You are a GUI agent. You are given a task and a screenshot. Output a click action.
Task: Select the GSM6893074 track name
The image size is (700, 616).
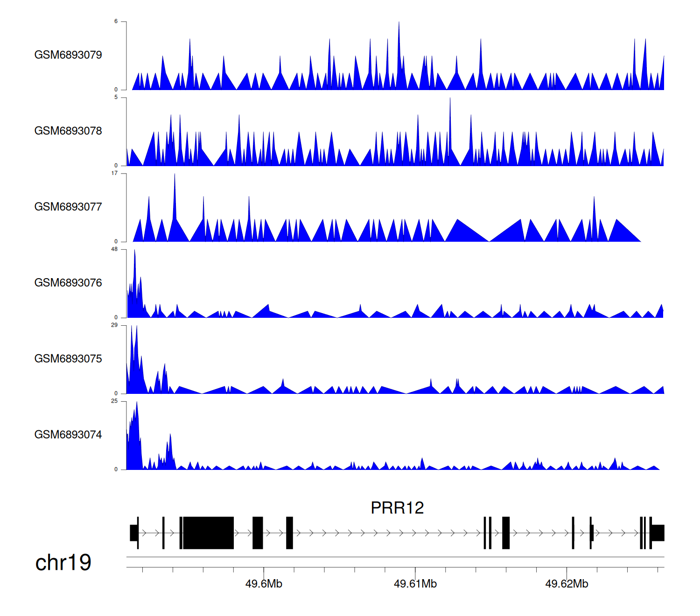pyautogui.click(x=68, y=435)
